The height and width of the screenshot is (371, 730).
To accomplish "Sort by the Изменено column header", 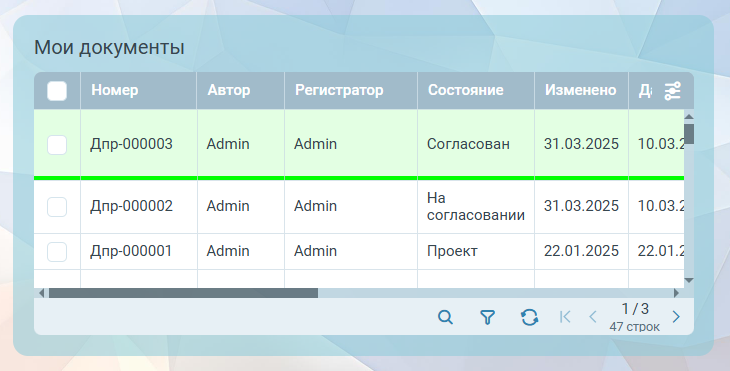I will click(x=581, y=90).
